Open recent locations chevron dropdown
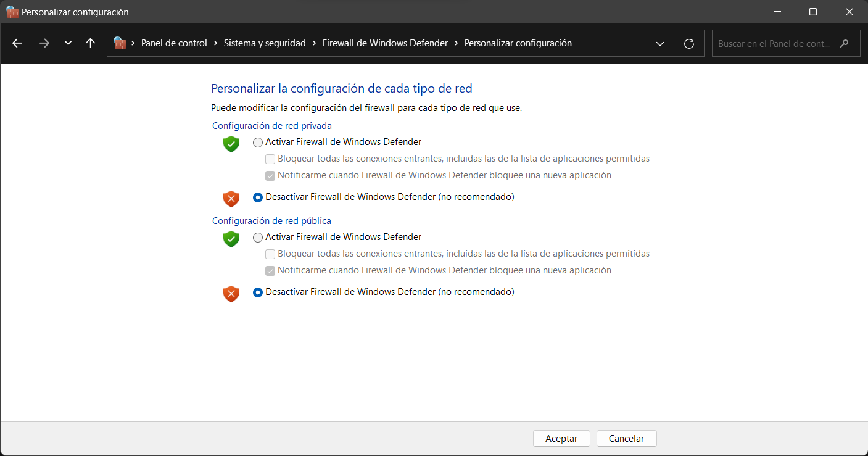Image resolution: width=868 pixels, height=456 pixels. pos(68,43)
